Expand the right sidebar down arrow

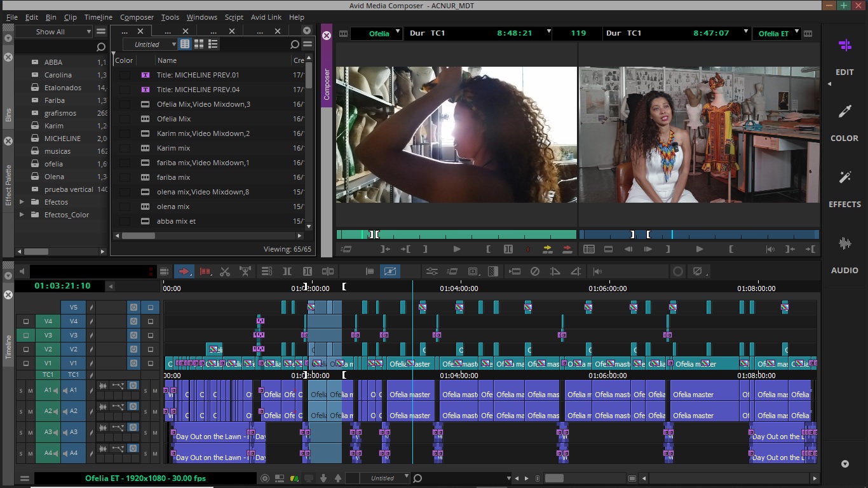tap(845, 464)
